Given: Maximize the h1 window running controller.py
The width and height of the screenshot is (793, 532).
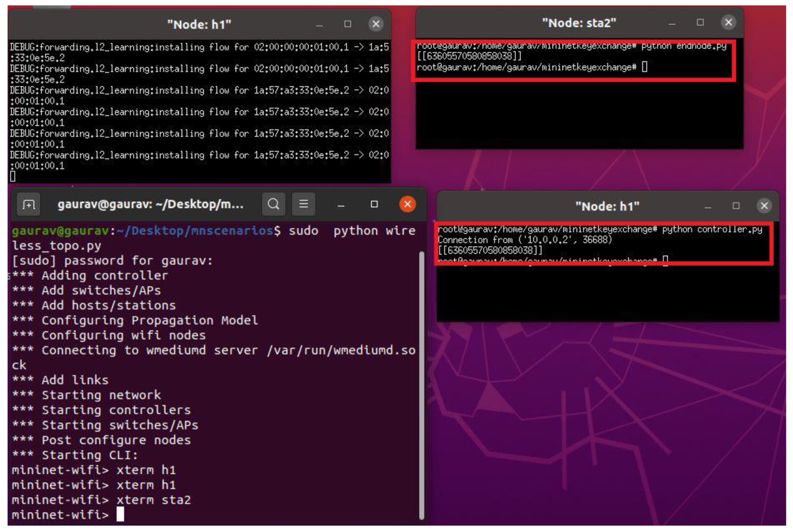Looking at the screenshot, I should (x=736, y=206).
